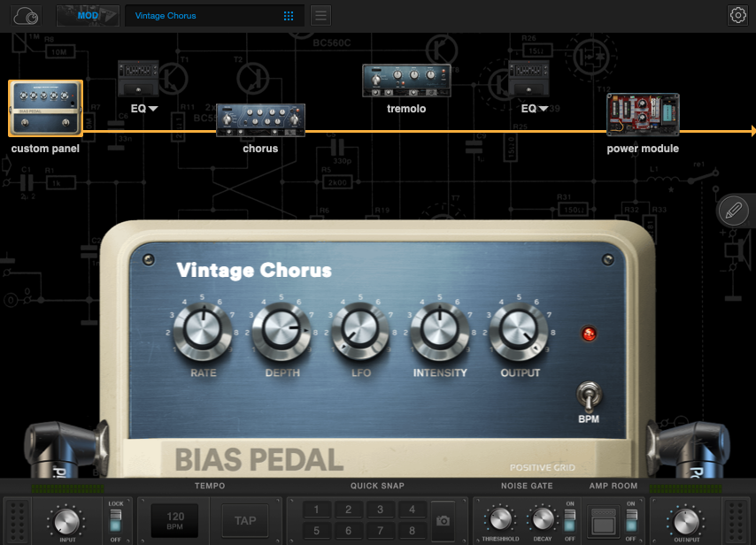Select the MOD pedal type button

point(88,16)
